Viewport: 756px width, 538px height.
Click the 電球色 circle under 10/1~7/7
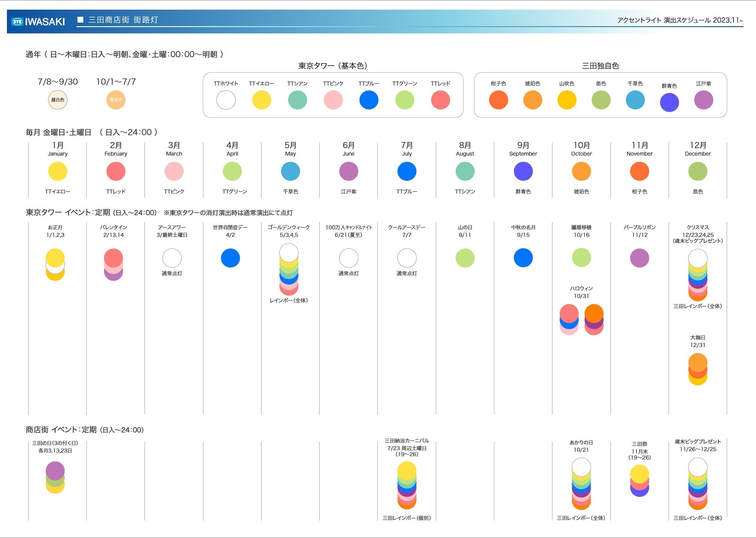click(116, 100)
